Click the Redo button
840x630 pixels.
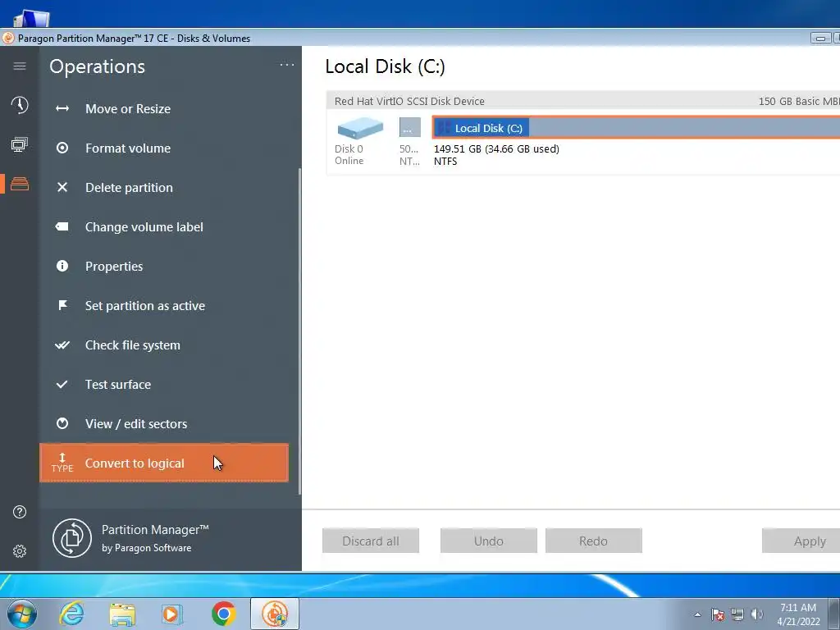point(594,541)
